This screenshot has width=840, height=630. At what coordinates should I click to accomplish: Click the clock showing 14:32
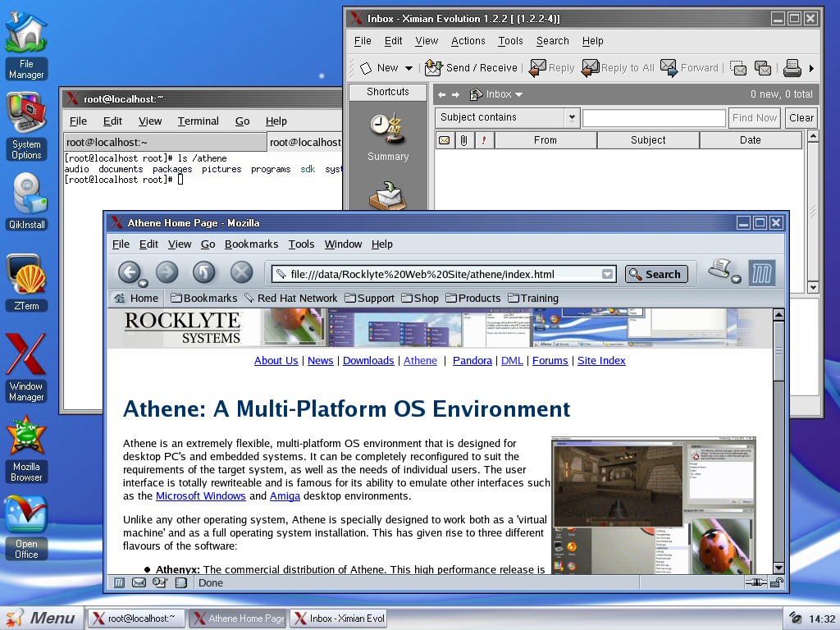tap(822, 619)
